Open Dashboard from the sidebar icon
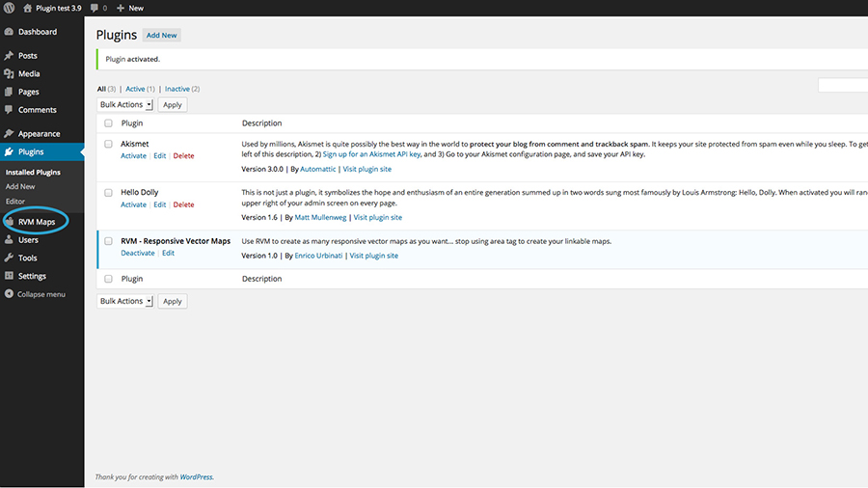The height and width of the screenshot is (488, 868). (9, 32)
